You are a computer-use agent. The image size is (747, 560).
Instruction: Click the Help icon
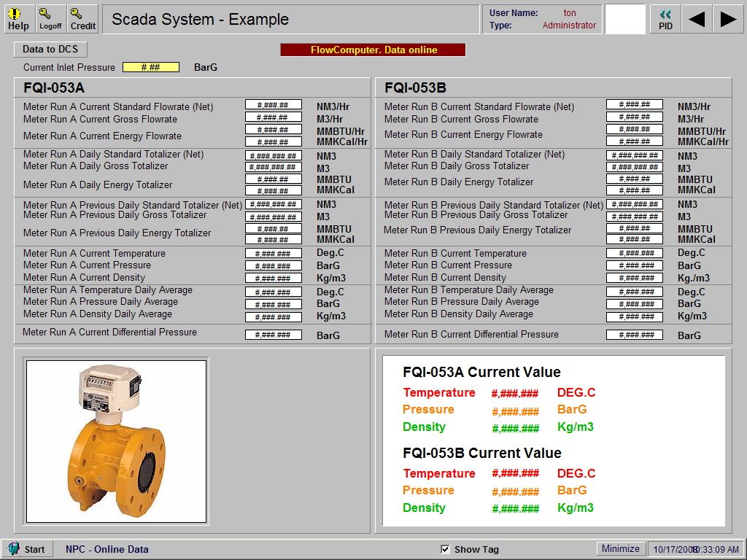18,17
